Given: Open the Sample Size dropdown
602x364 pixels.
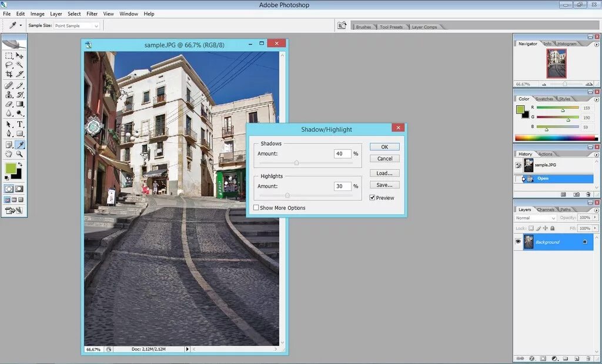Looking at the screenshot, I should tap(76, 26).
